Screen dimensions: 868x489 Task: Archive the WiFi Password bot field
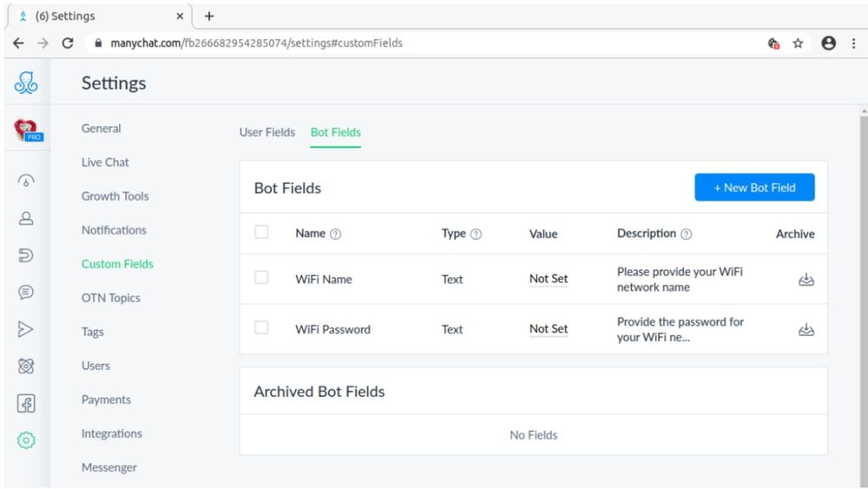tap(806, 329)
